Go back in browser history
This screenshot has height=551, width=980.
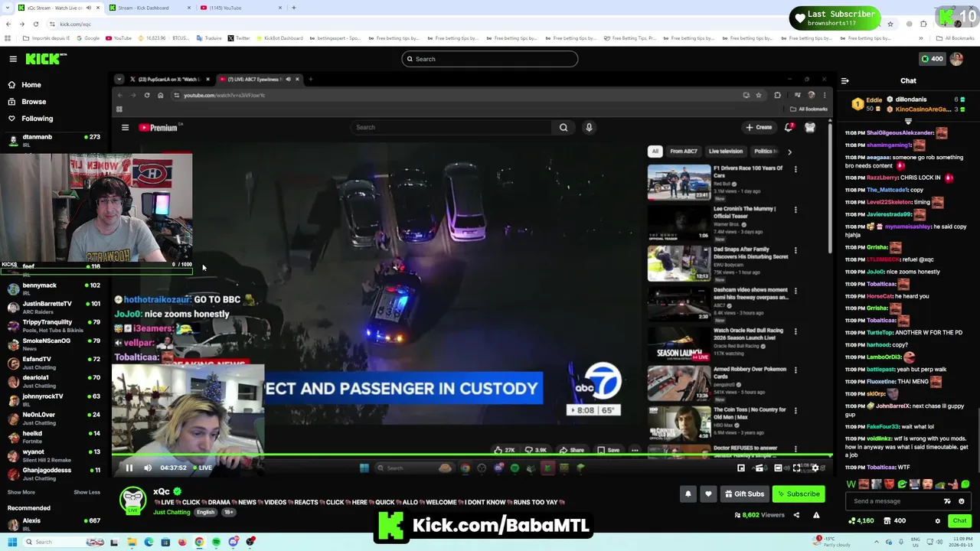pos(8,24)
